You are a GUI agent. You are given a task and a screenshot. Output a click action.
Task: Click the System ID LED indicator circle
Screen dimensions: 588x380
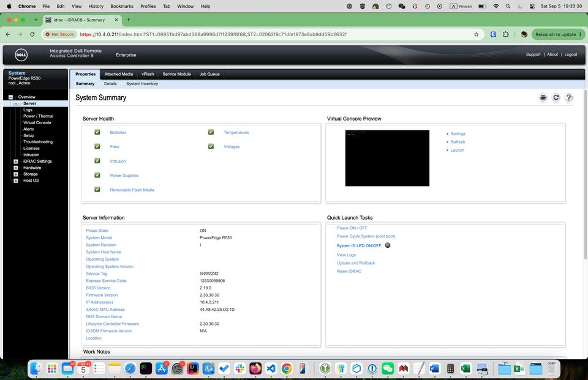(x=388, y=245)
